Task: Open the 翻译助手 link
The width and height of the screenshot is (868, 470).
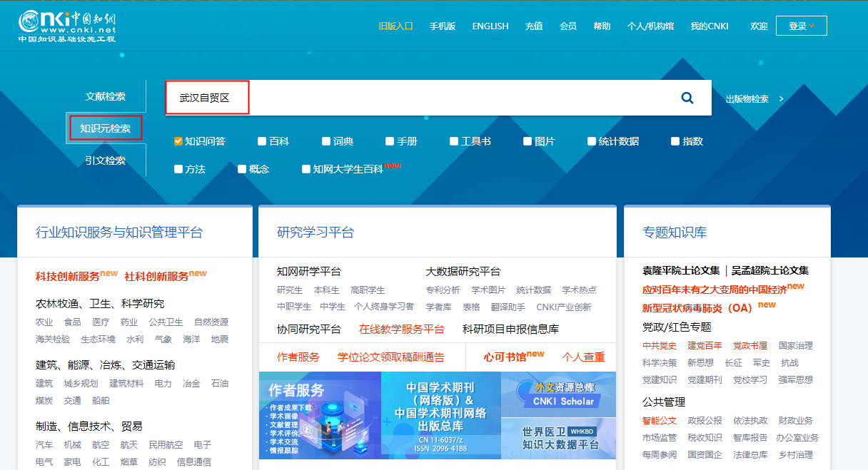Action: click(x=508, y=307)
